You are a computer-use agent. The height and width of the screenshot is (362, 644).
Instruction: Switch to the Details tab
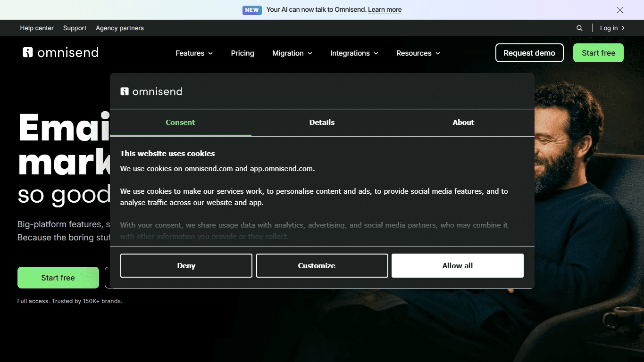coord(322,123)
